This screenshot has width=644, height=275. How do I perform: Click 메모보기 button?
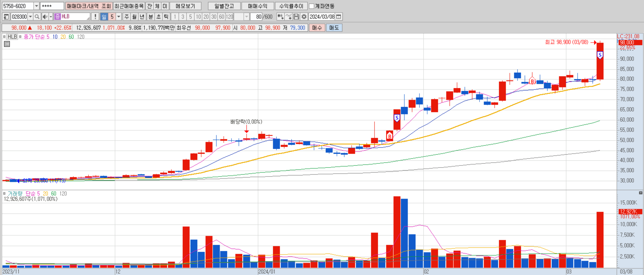coord(186,6)
